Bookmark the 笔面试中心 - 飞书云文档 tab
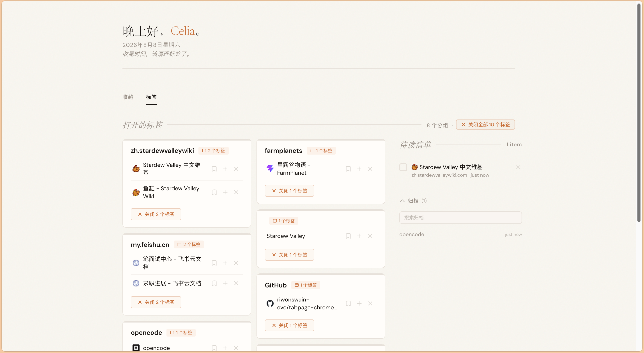The width and height of the screenshot is (644, 353). tap(214, 263)
